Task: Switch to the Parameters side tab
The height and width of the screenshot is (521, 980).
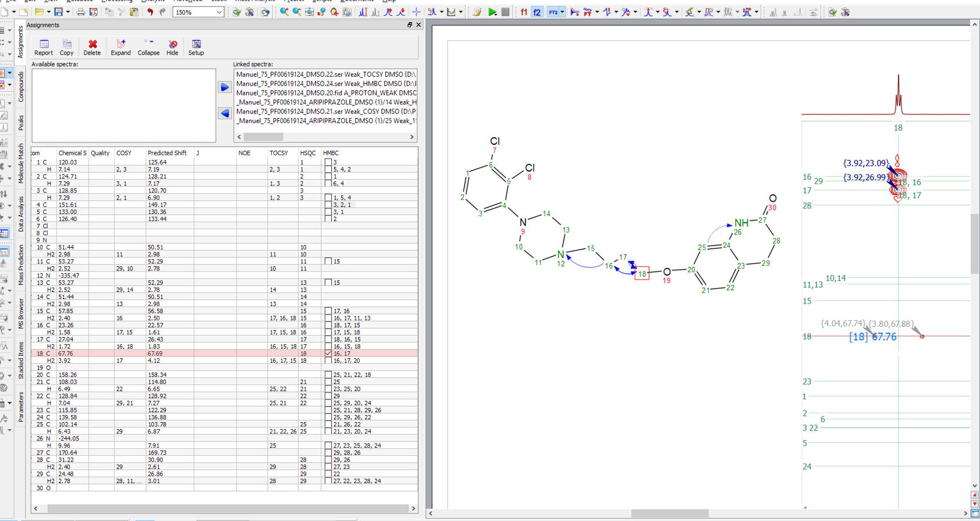Action: tap(21, 406)
